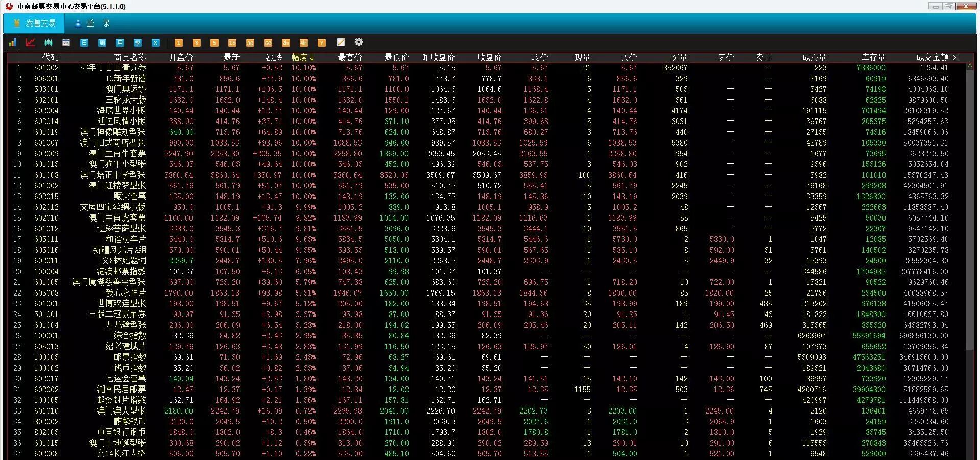
Task: Sort by the 现量 column header
Action: (582, 57)
